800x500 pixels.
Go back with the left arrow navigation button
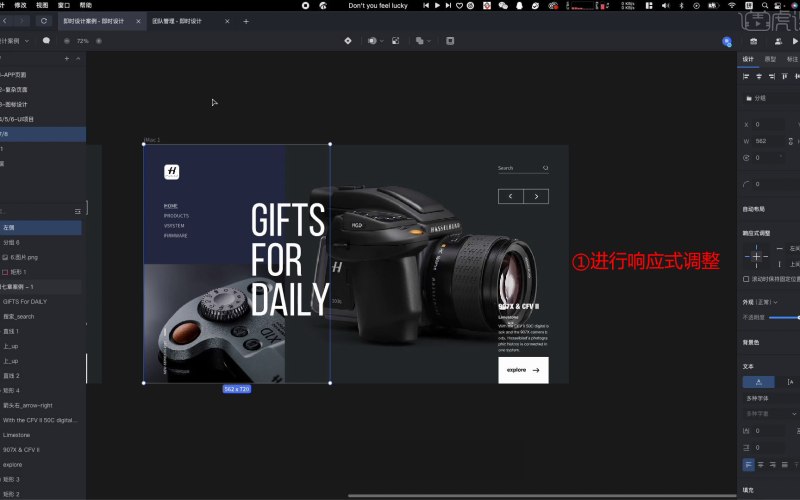coord(5,21)
